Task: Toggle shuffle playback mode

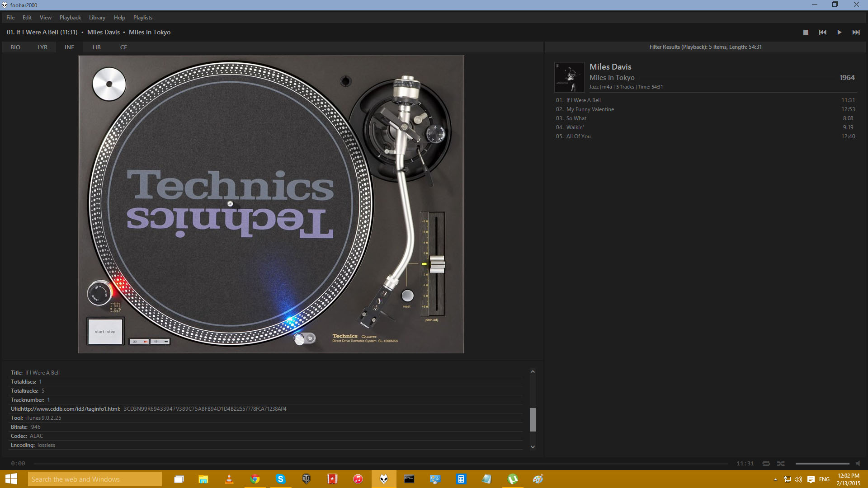Action: (781, 463)
